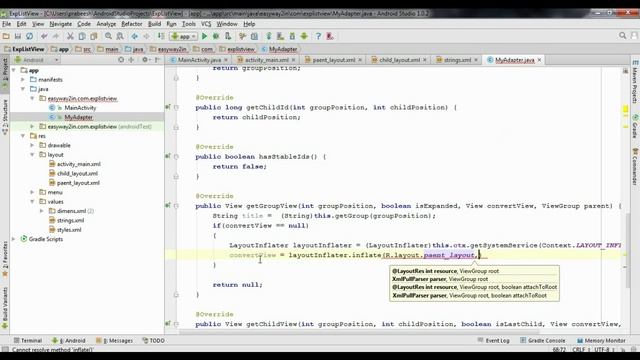This screenshot has height=360, width=640.
Task: Collapse the layout folder node
Action: pos(33,155)
